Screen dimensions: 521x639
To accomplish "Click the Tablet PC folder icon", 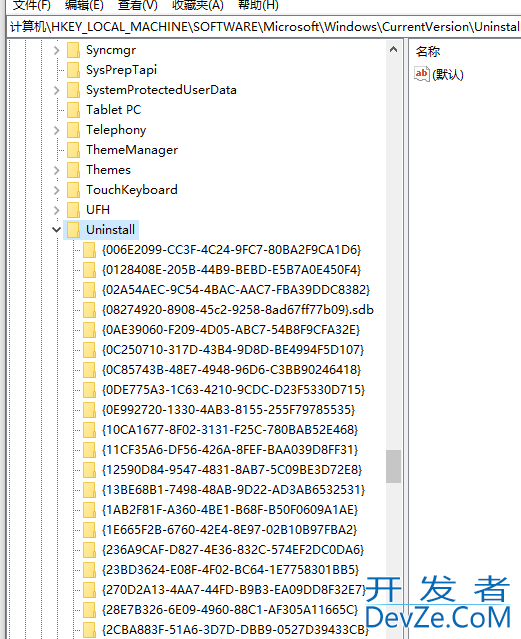I will (73, 110).
